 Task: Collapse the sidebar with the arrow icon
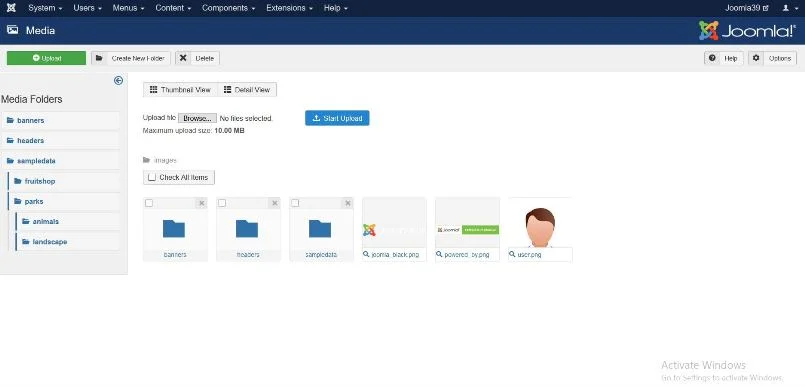[119, 81]
